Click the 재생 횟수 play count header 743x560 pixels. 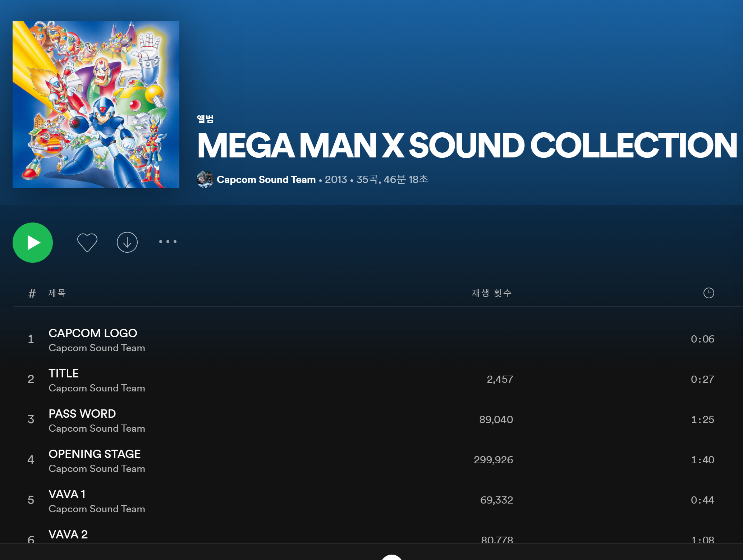(x=491, y=293)
